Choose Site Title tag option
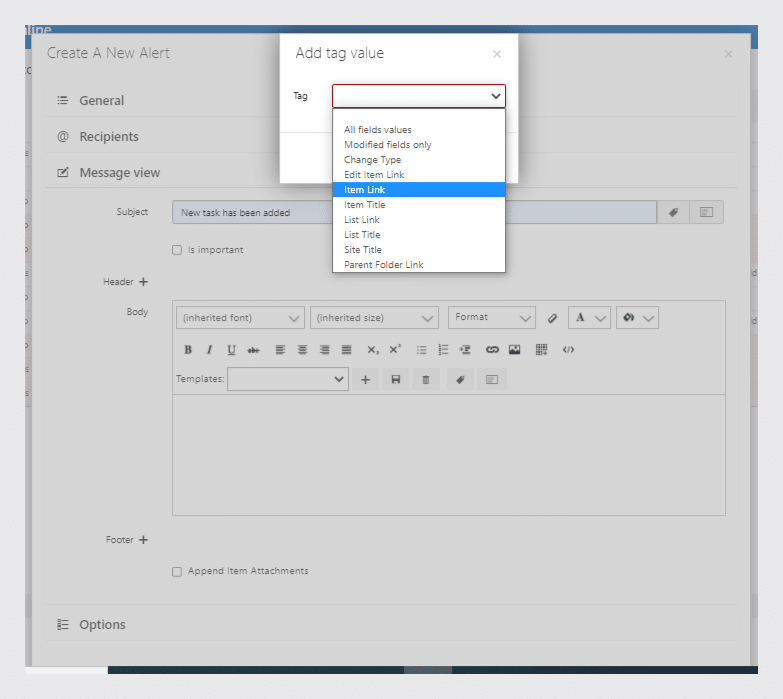 (418, 250)
